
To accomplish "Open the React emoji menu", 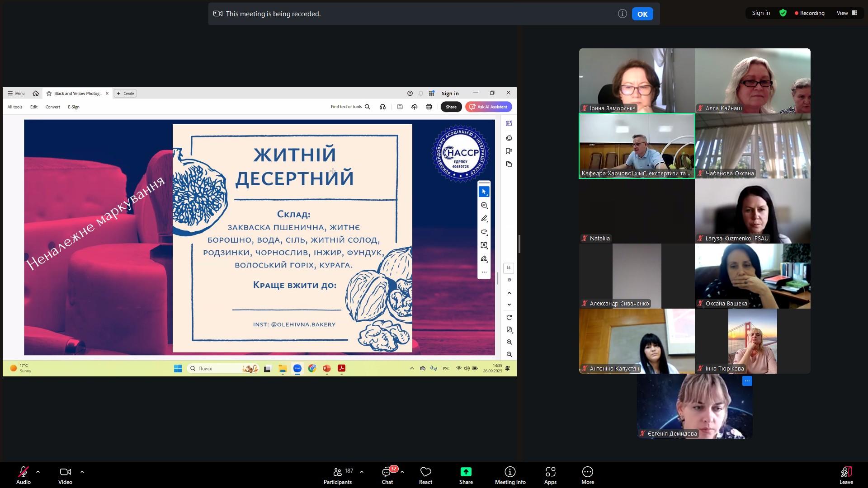I will click(x=425, y=472).
